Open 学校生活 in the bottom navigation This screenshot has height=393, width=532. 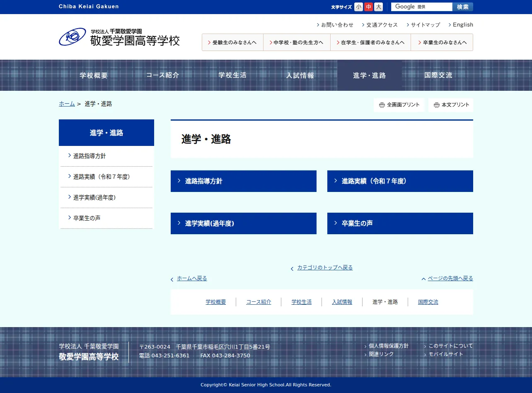click(302, 302)
